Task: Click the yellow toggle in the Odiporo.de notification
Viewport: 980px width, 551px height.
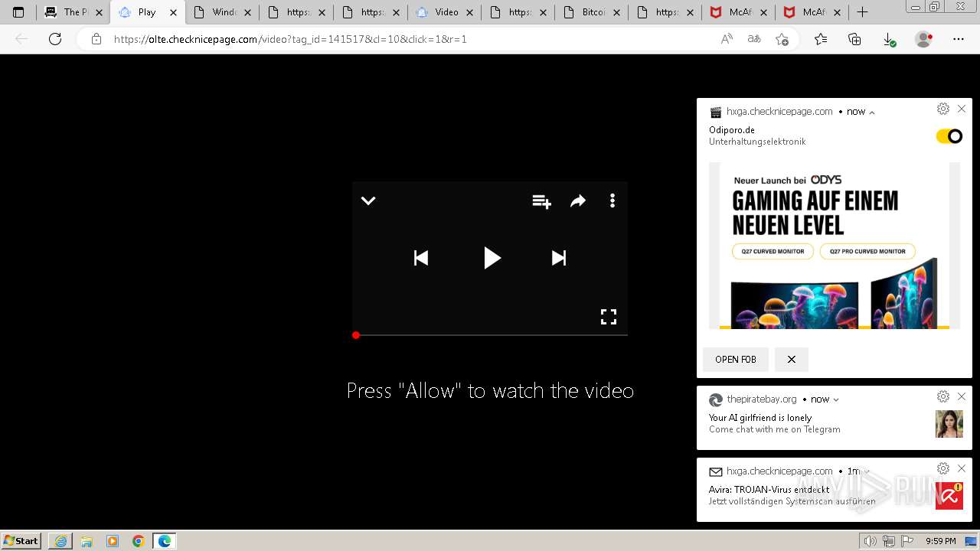Action: click(949, 136)
